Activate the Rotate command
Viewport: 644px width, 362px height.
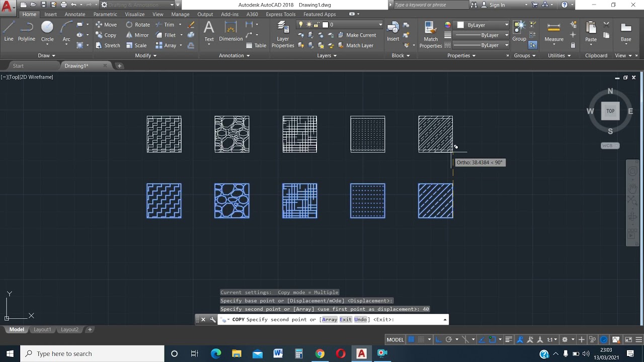coord(137,25)
